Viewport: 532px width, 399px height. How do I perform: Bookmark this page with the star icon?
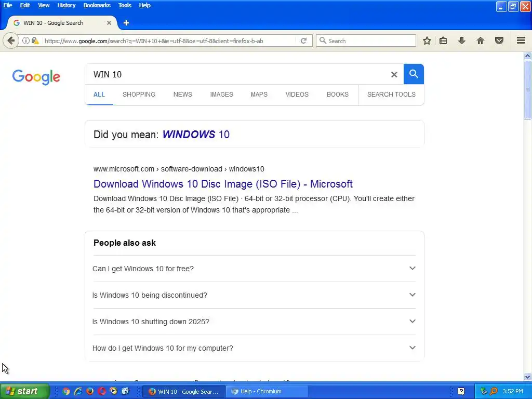(427, 41)
